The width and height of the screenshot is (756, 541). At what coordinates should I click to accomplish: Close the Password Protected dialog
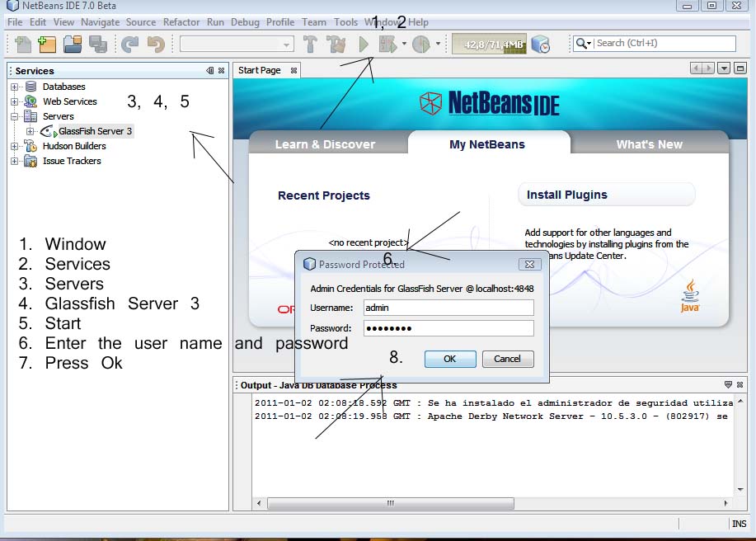(x=530, y=264)
